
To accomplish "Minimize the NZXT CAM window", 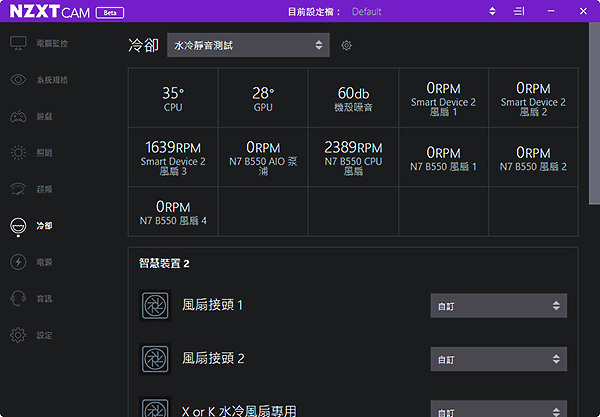I will click(x=551, y=11).
